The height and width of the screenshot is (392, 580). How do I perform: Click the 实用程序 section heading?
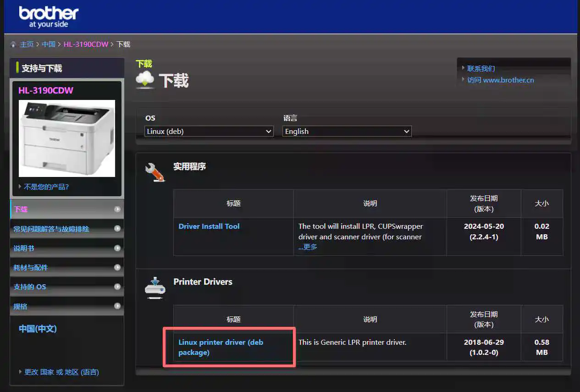click(x=189, y=166)
